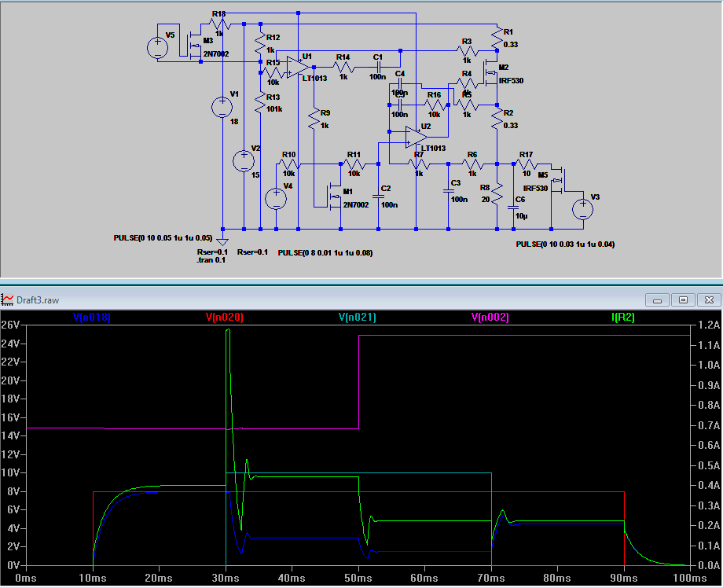
Task: Click the 1.2A tick on the right axis
Action: tap(709, 325)
